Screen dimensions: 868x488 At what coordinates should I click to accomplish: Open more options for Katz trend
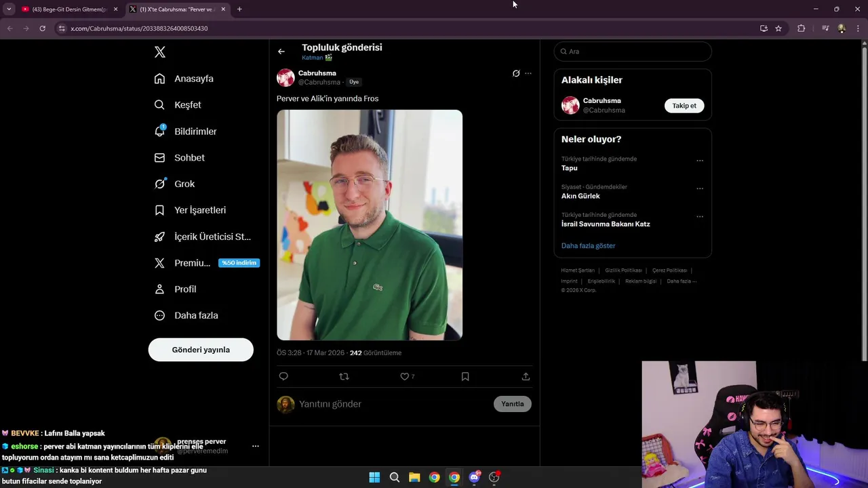pos(700,217)
